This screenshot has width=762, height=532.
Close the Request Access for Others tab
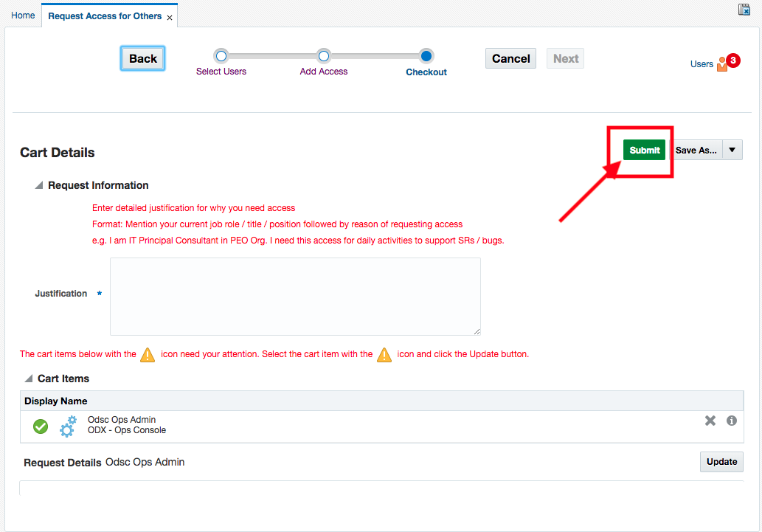tap(170, 18)
